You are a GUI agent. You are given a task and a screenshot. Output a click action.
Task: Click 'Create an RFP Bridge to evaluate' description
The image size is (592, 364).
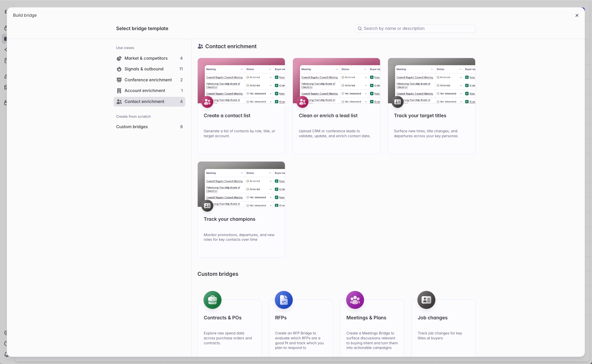(299, 340)
